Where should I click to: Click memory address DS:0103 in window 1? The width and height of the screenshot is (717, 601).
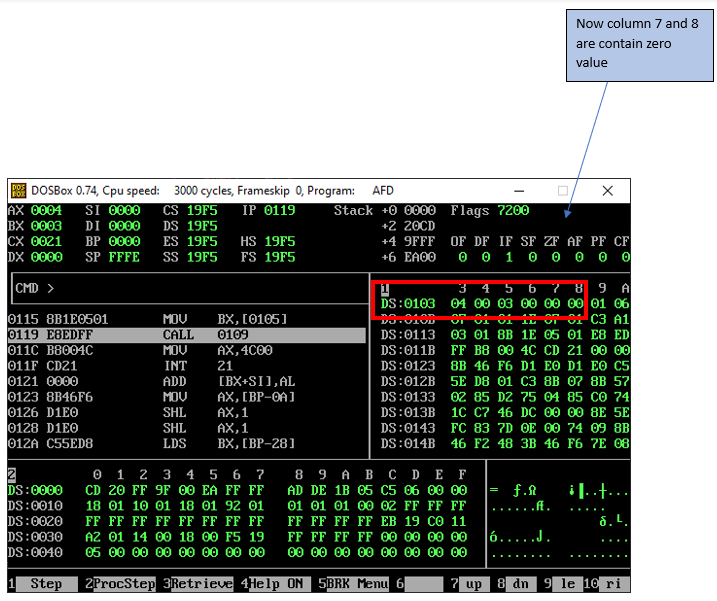[408, 304]
